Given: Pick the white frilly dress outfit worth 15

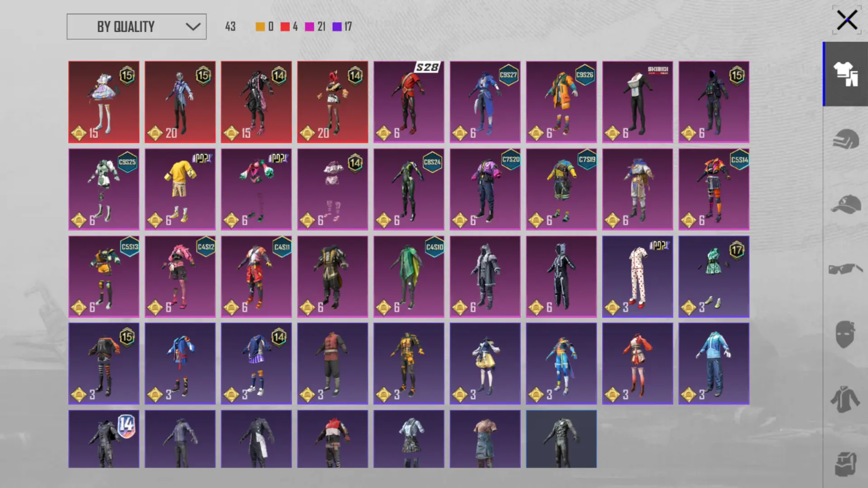Looking at the screenshot, I should point(104,102).
